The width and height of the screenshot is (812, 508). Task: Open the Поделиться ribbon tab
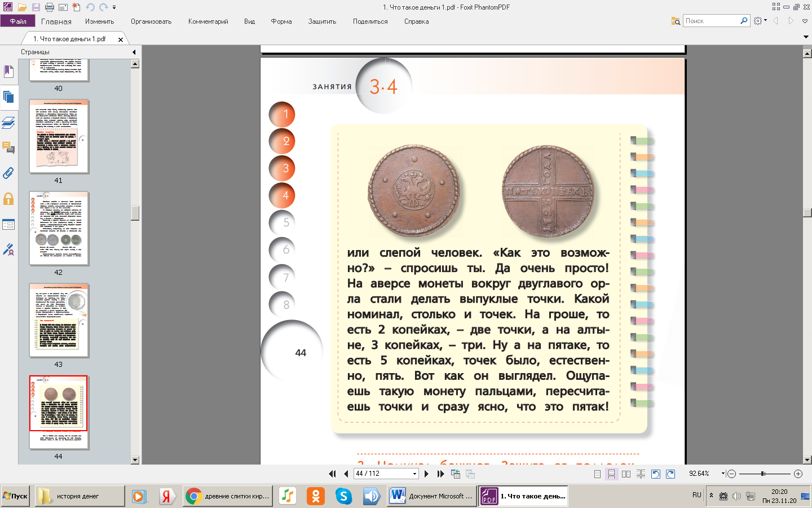[370, 21]
